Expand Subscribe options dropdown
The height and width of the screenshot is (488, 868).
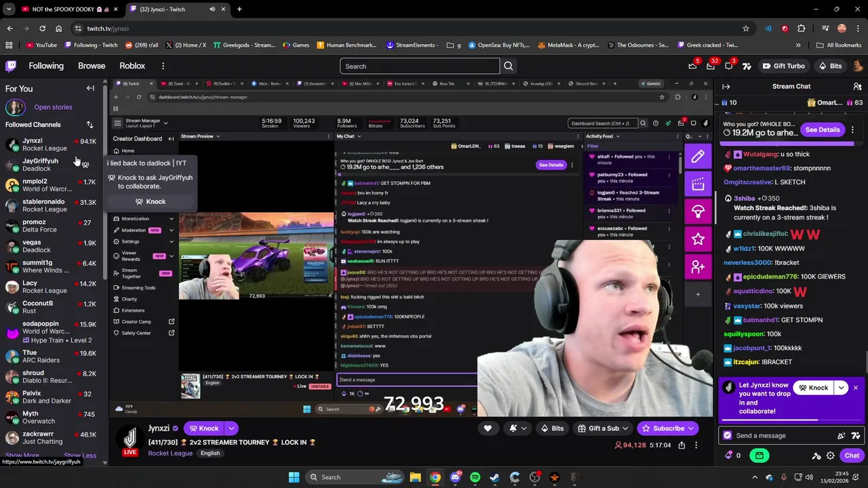coord(691,428)
